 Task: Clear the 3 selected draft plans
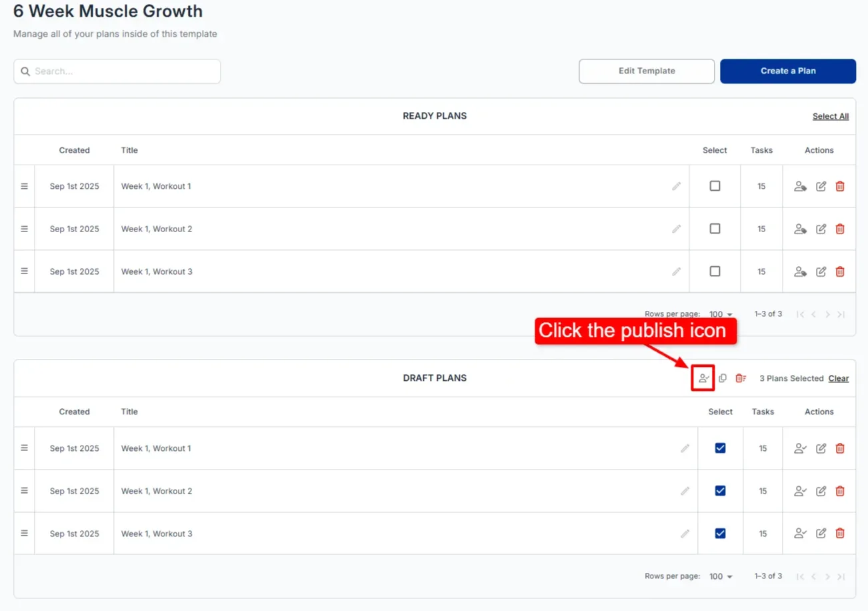(x=839, y=379)
